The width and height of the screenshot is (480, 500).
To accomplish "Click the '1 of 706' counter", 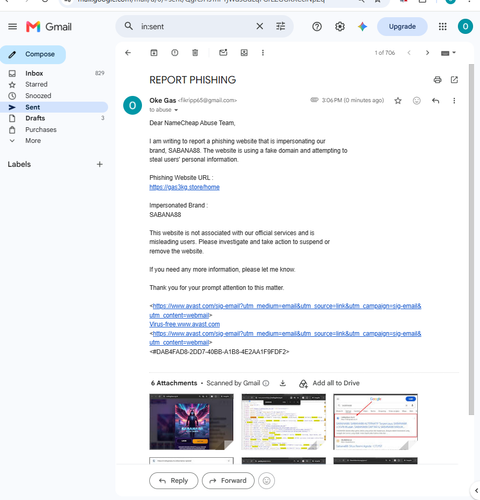I will (384, 53).
